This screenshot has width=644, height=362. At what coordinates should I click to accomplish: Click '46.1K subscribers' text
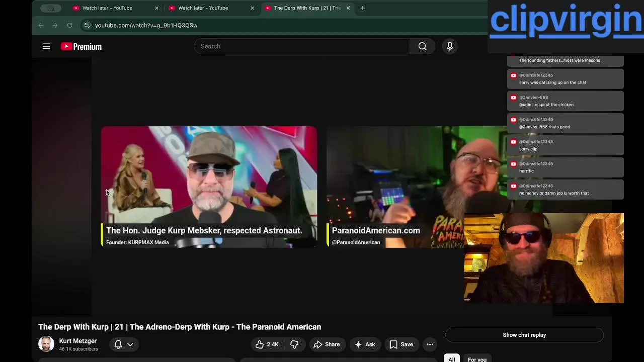[78, 349]
